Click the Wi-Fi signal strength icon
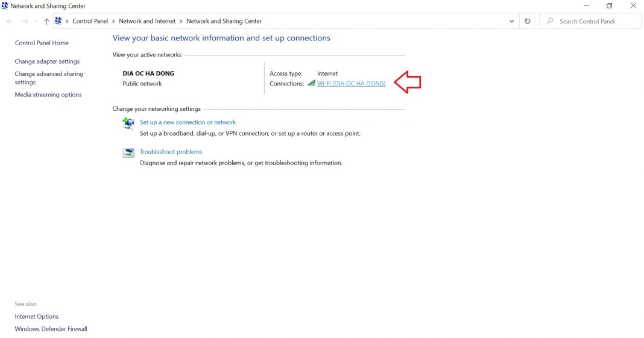 (x=311, y=84)
